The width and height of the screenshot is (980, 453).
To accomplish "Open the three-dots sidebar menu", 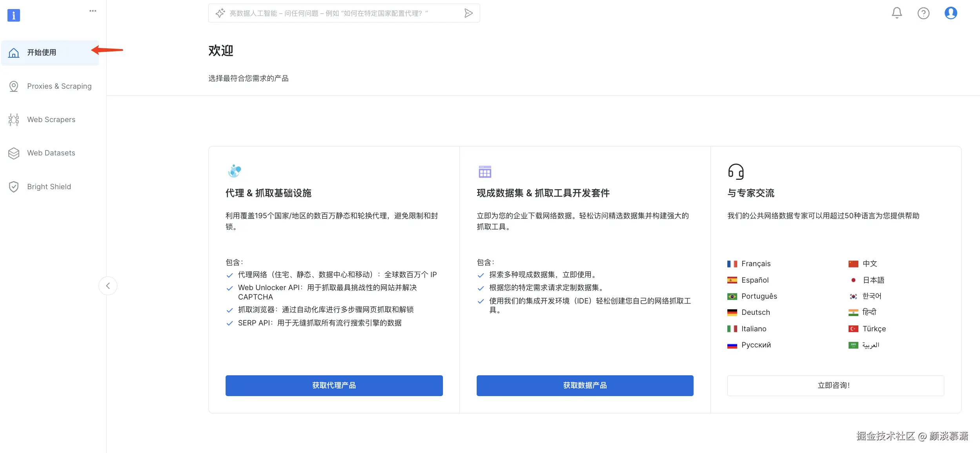I will coord(93,11).
